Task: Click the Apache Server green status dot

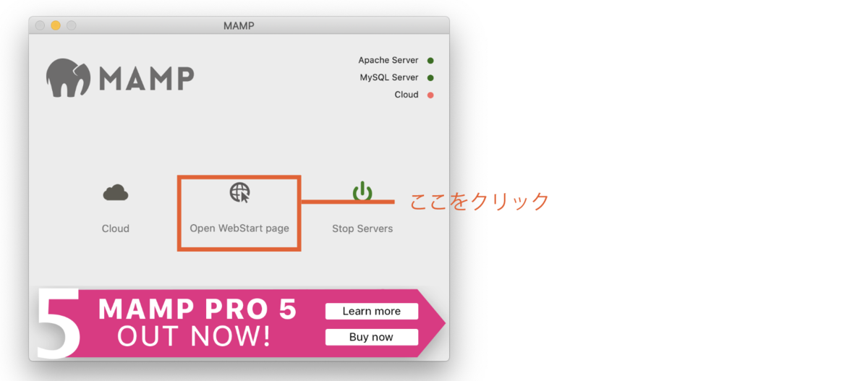Action: (430, 61)
